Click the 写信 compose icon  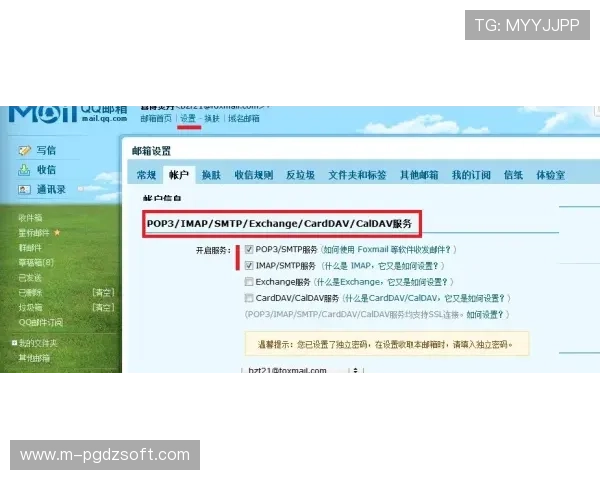(24, 150)
